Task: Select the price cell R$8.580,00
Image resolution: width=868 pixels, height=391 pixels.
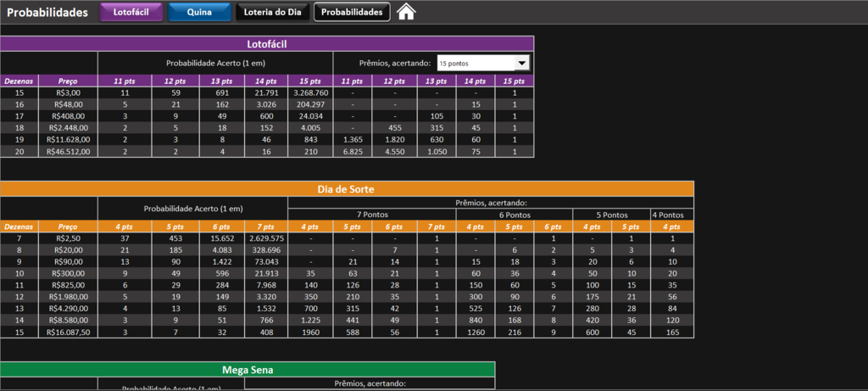Action: (x=69, y=320)
